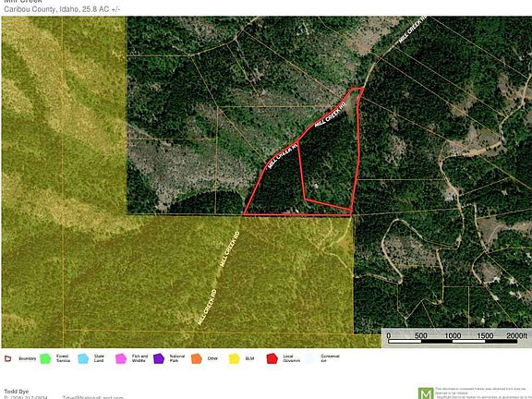532x399 pixels.
Task: Click the red Local Government legend swatch
Action: (x=272, y=358)
